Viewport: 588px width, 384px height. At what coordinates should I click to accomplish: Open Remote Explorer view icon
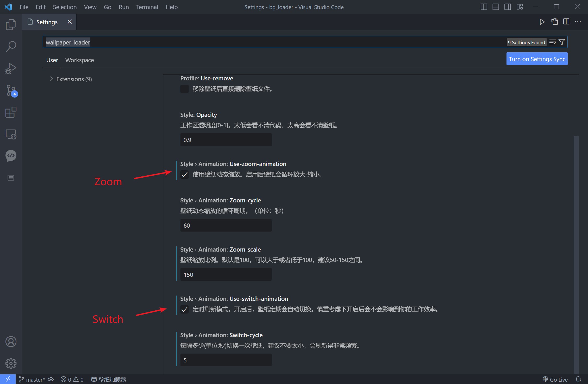point(11,134)
